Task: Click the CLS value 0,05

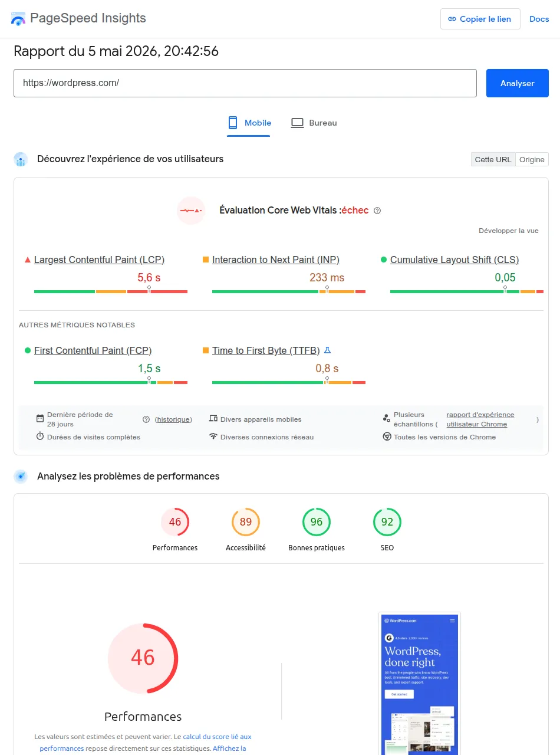Action: pos(505,277)
